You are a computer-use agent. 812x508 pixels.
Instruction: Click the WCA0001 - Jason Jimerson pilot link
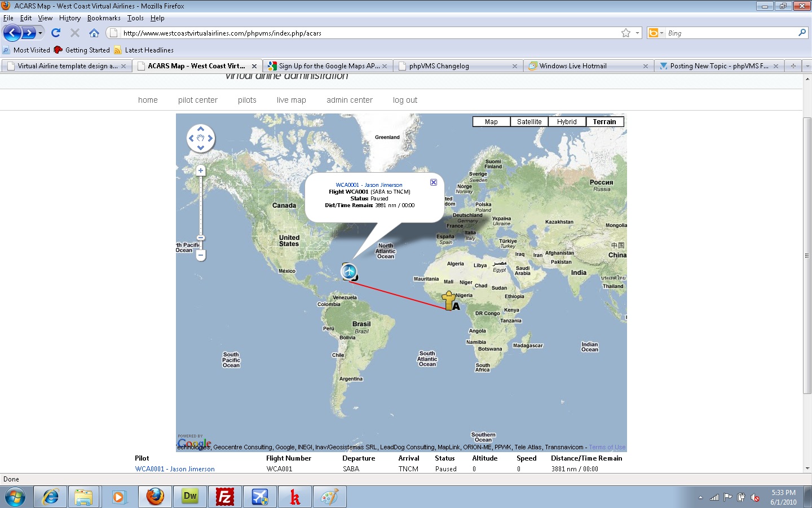175,468
